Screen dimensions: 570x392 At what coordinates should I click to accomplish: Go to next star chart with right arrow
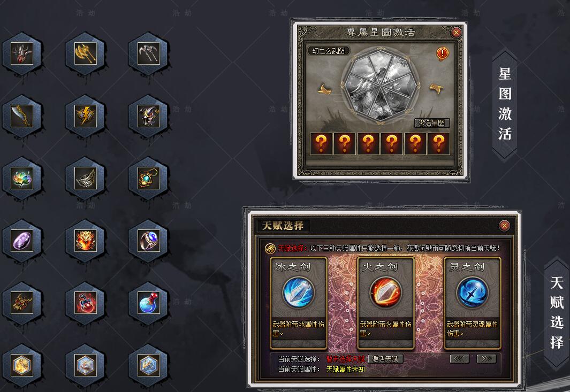pyautogui.click(x=436, y=88)
